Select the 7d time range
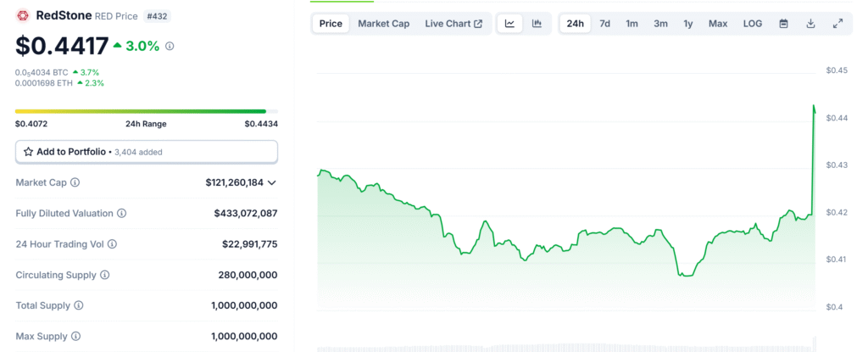Screen dimensions: 868x352 pos(604,24)
